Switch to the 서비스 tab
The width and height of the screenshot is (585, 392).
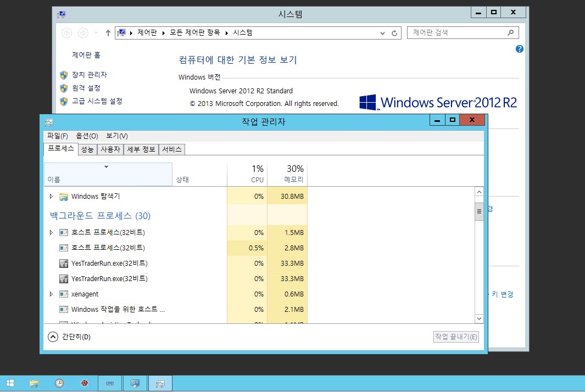pos(171,149)
